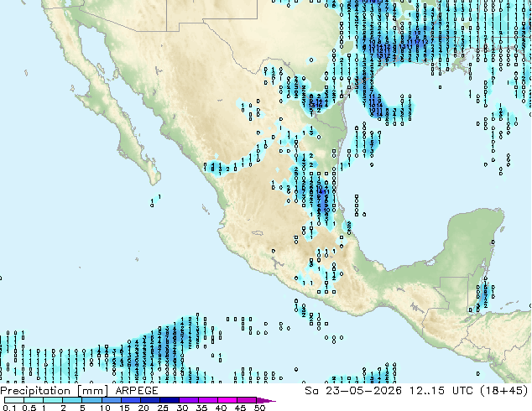
Task: Pick the 15–20 mm legend color box
Action: (x=131, y=400)
